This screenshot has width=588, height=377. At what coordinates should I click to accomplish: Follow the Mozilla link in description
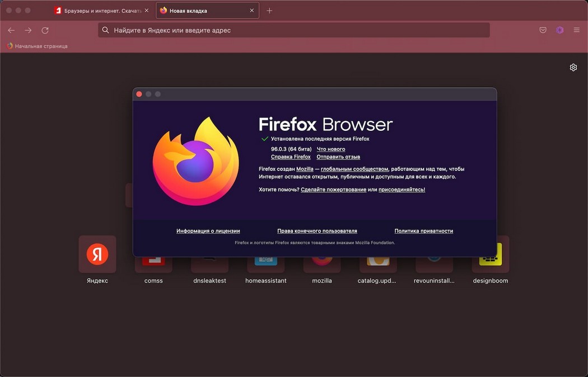305,169
